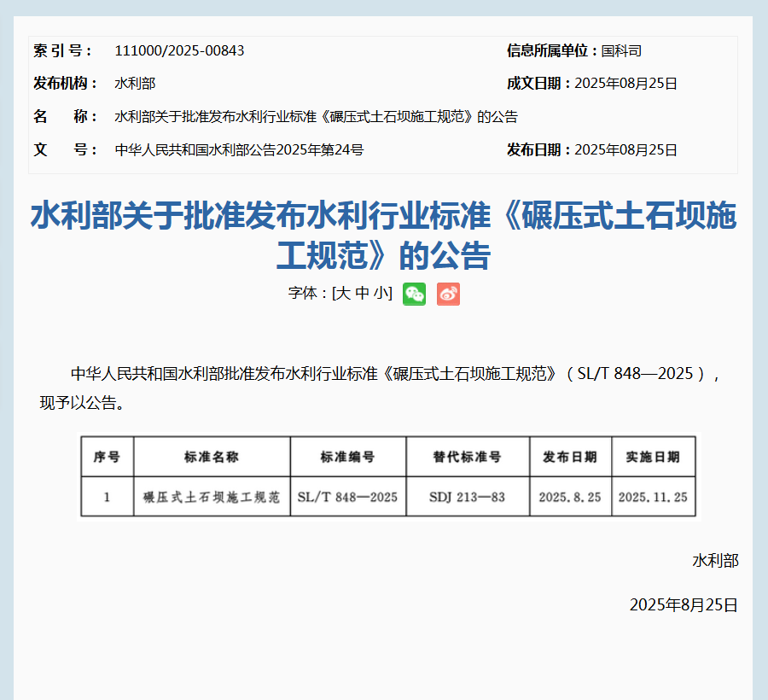This screenshot has height=700, width=768.
Task: Set font size to 小 (small)
Action: coord(381,294)
